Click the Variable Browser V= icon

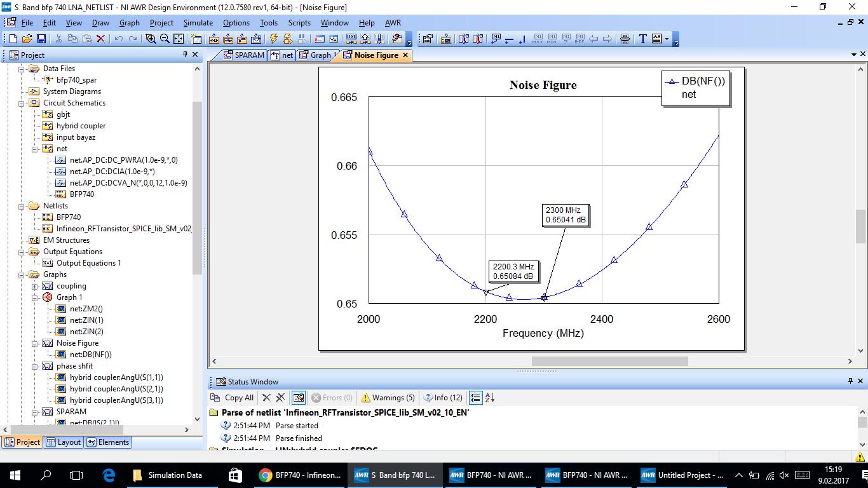(333, 39)
